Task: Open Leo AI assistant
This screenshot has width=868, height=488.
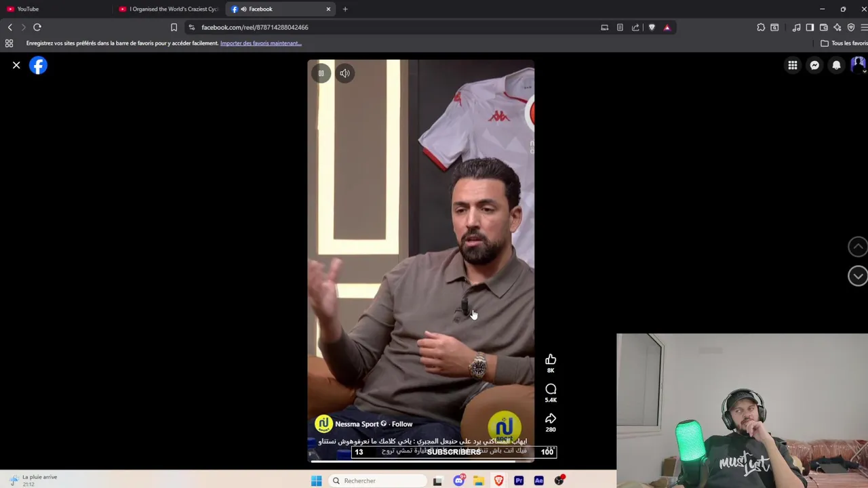Action: pos(837,27)
